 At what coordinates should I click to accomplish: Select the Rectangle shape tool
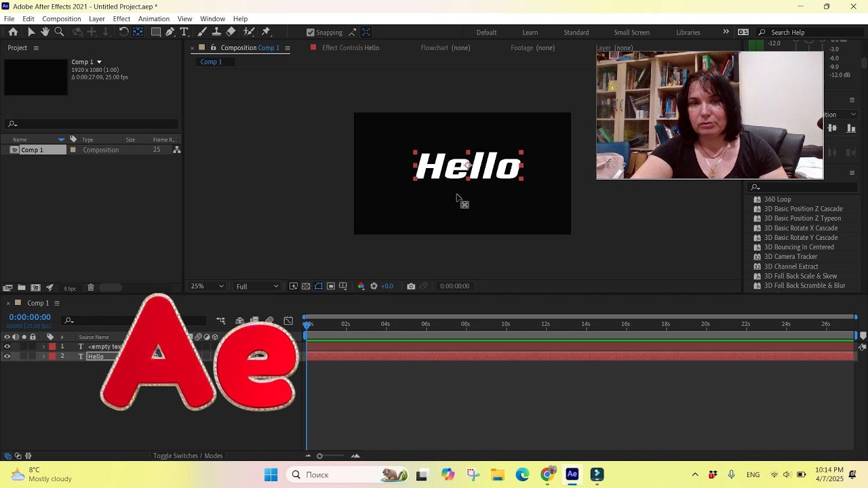click(156, 32)
